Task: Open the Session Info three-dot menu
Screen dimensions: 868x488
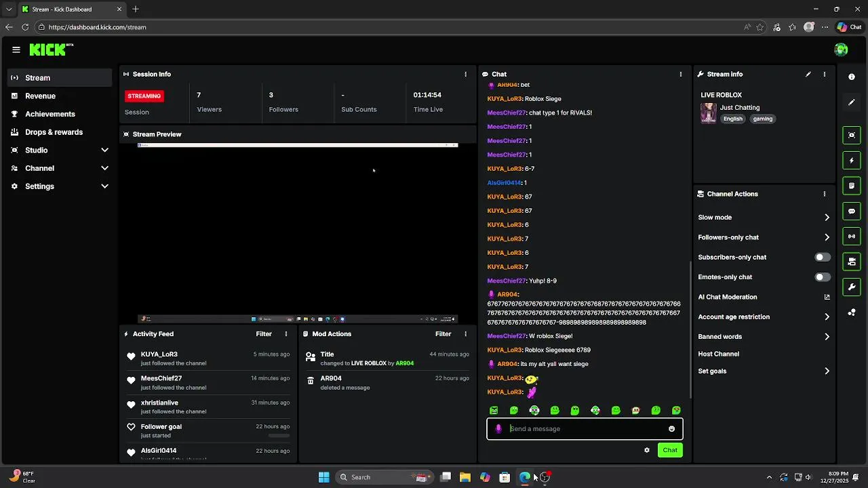Action: pyautogui.click(x=465, y=75)
